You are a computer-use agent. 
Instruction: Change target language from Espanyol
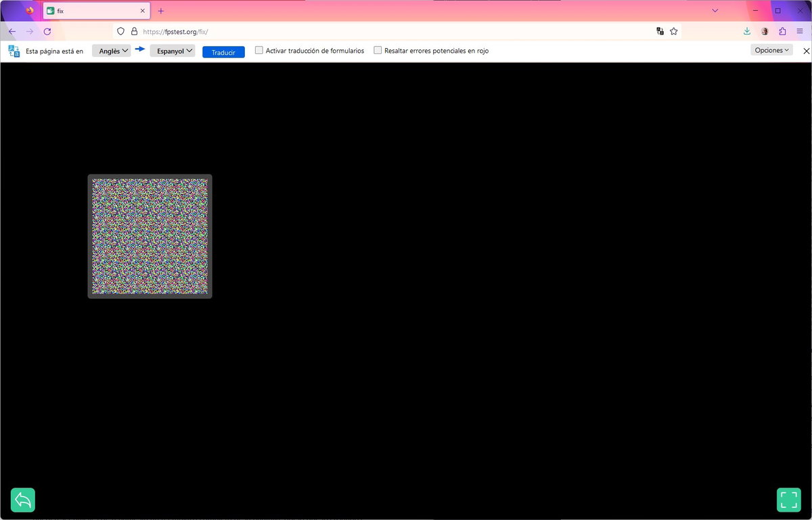(172, 51)
